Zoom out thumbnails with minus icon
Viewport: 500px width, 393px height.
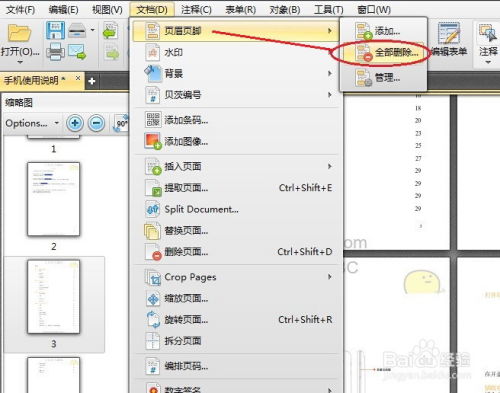pos(96,123)
